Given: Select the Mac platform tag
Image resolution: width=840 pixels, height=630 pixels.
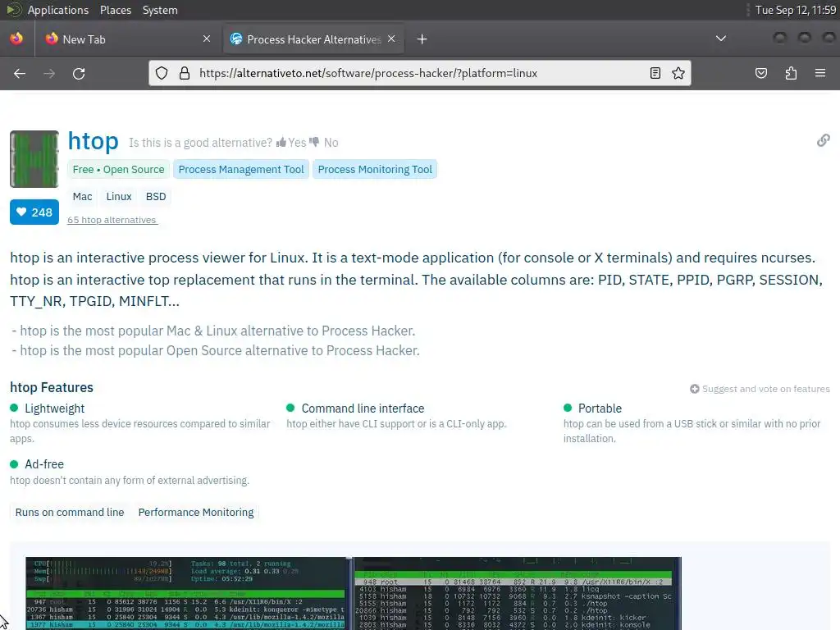Looking at the screenshot, I should point(83,197).
